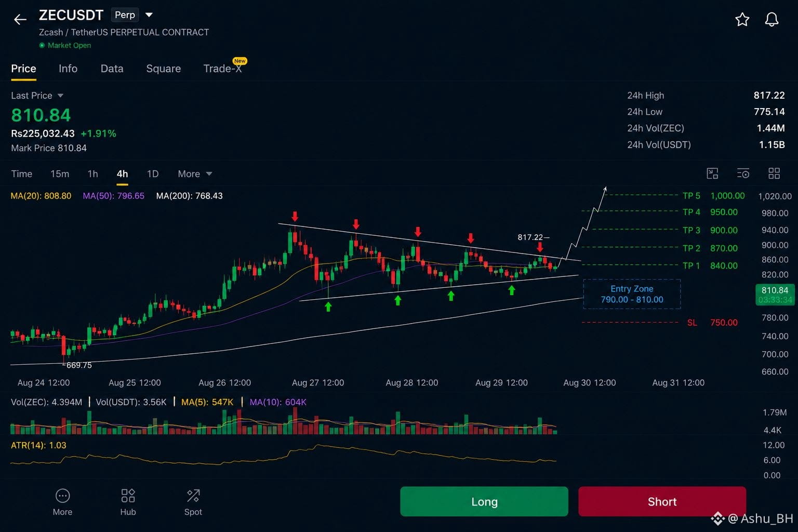Image resolution: width=798 pixels, height=532 pixels.
Task: Click the MA(200): 768.43 indicator label
Action: pos(189,196)
